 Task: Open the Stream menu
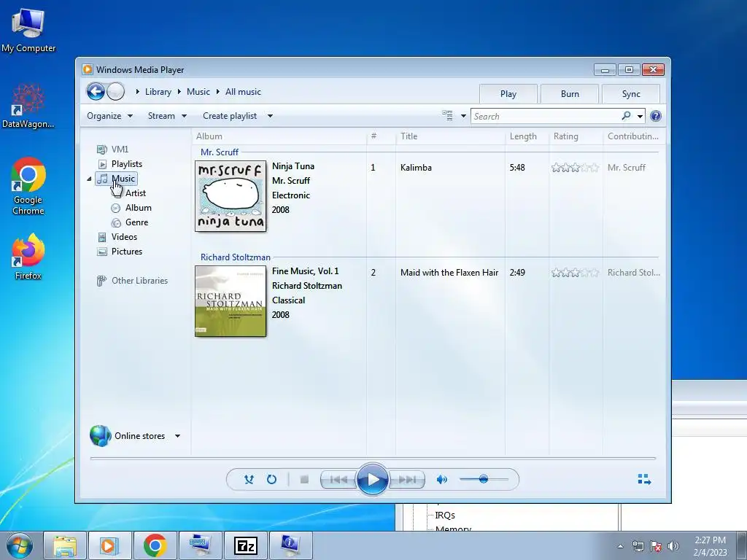tap(167, 116)
